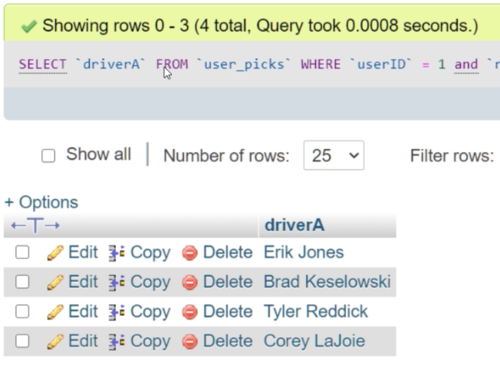This screenshot has width=500, height=365.
Task: Click the Tyler Reddick cell
Action: click(316, 311)
